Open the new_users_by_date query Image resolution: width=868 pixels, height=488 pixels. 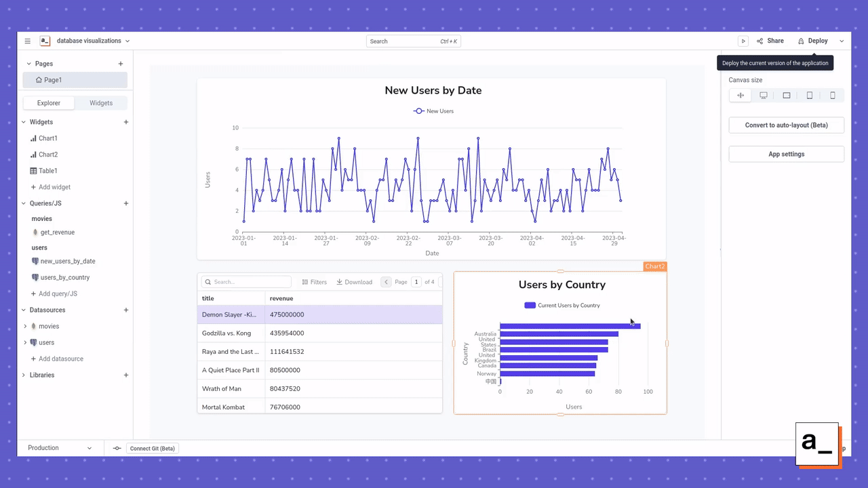pyautogui.click(x=68, y=261)
